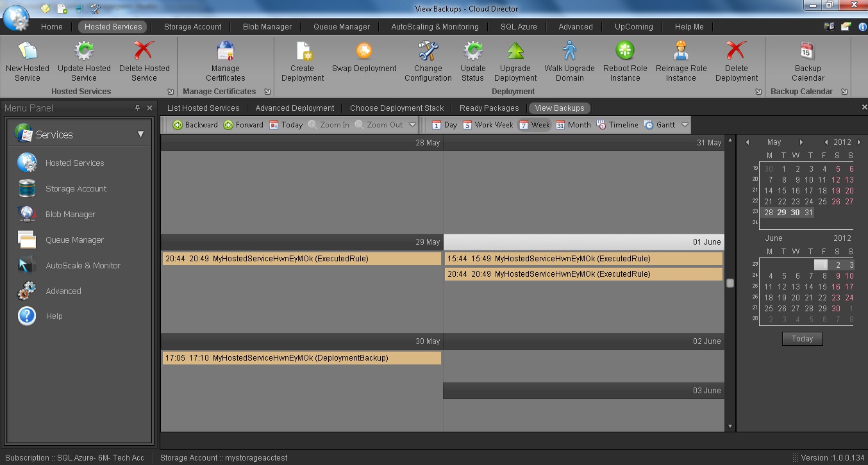Select the Change Configuration tool
Viewport: 868px width, 465px height.
tap(428, 51)
